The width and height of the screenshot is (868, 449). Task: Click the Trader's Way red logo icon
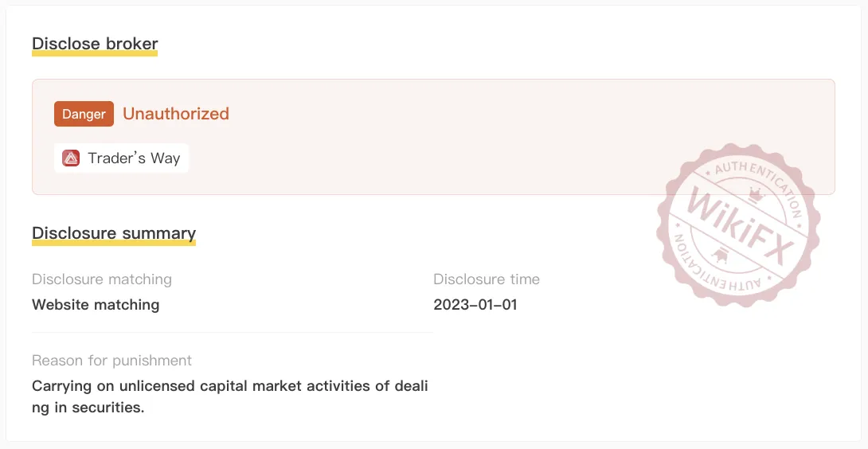(70, 158)
